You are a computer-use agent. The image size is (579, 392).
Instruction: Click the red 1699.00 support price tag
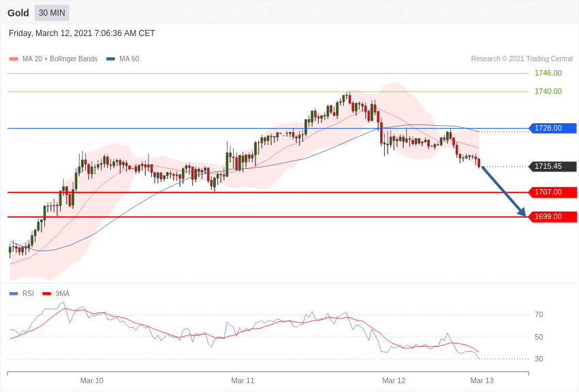point(553,217)
